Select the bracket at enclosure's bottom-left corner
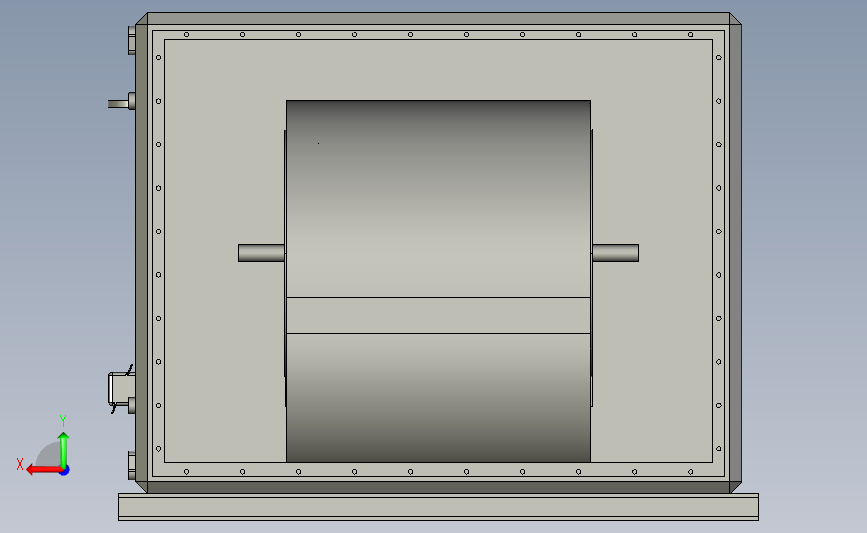The image size is (867, 533). point(132,466)
